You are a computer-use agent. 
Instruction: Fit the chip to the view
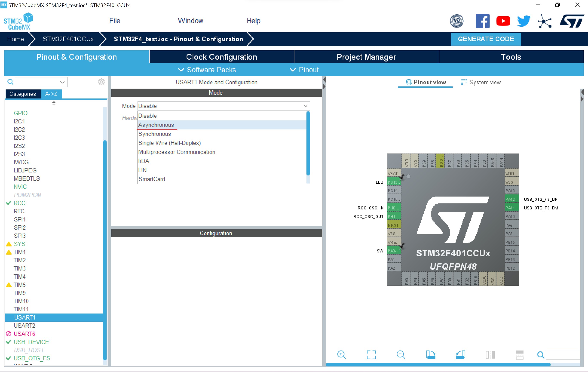tap(371, 355)
